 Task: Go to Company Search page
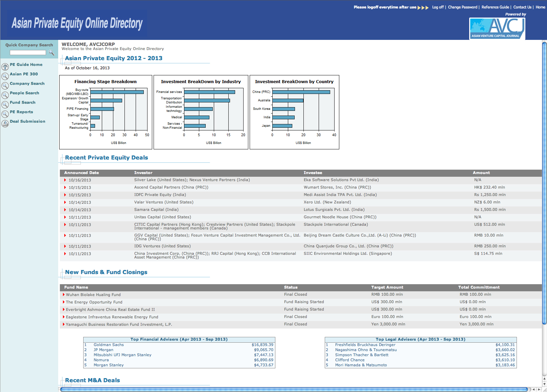tap(27, 83)
